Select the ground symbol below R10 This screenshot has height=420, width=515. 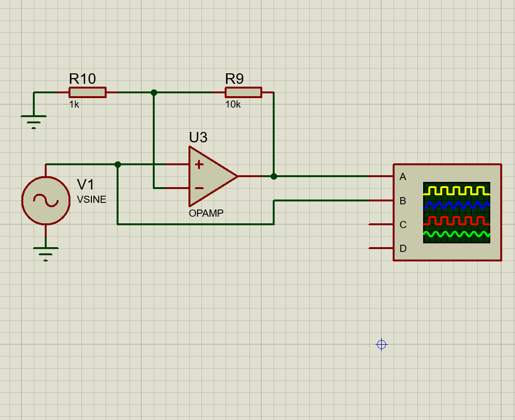coord(32,118)
